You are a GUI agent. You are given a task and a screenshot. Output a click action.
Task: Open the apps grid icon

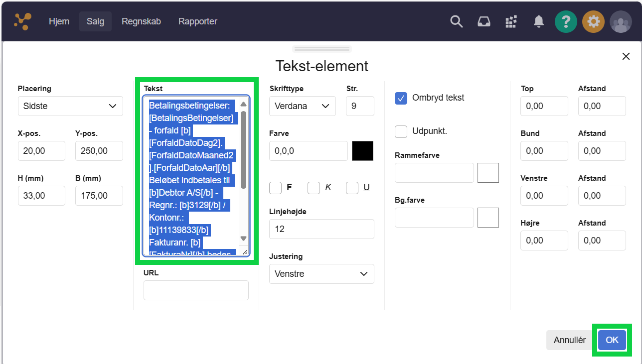tap(511, 21)
